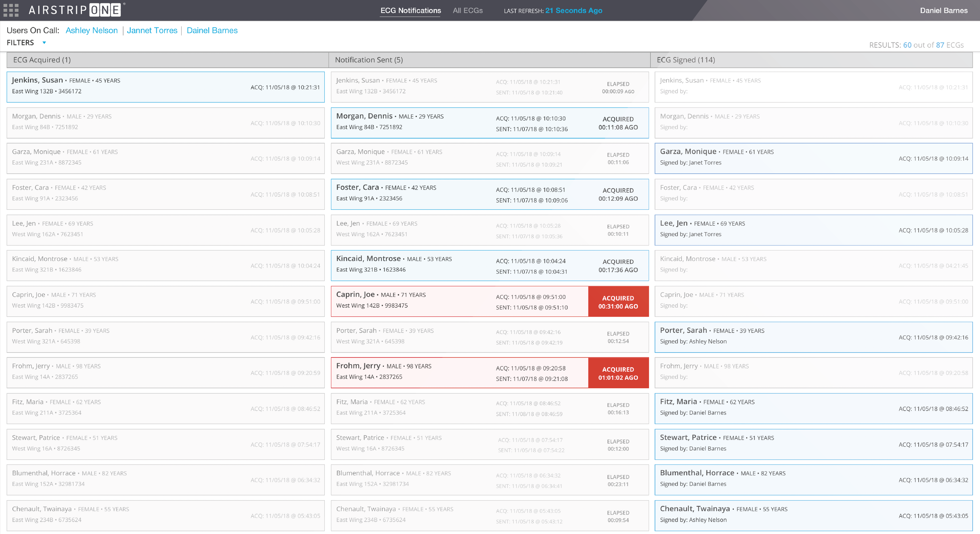Select Jenkins, Susan card in ECG Acquired
980x534 pixels.
click(x=166, y=87)
